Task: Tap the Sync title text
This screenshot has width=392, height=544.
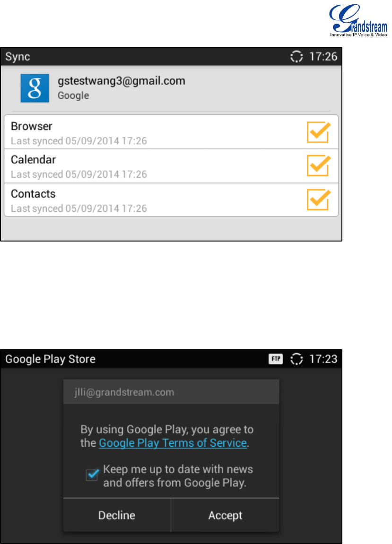Action: click(x=17, y=57)
